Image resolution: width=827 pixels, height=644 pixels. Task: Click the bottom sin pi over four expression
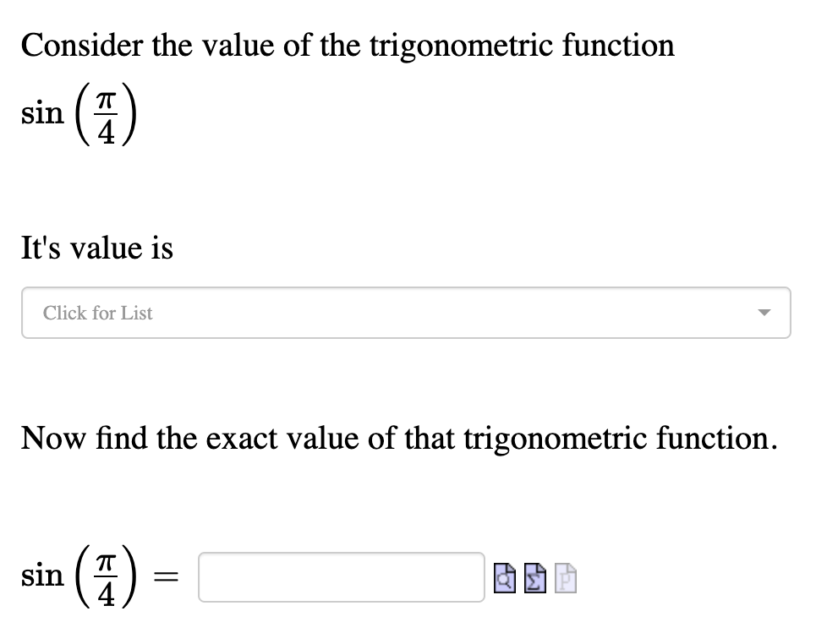click(76, 578)
